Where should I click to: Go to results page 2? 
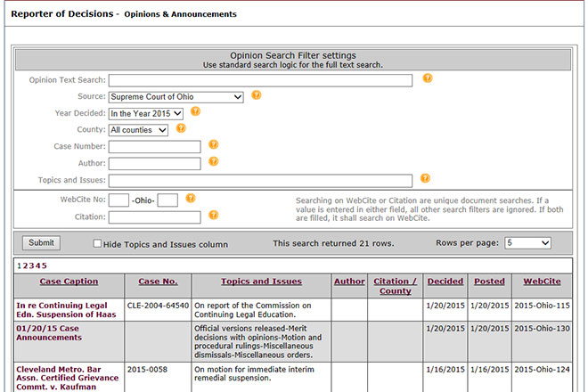click(25, 266)
